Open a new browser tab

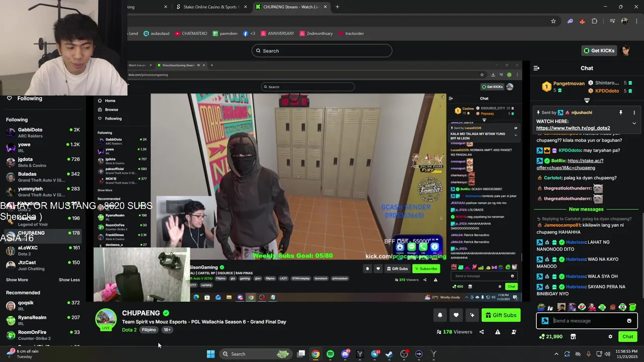pyautogui.click(x=337, y=7)
